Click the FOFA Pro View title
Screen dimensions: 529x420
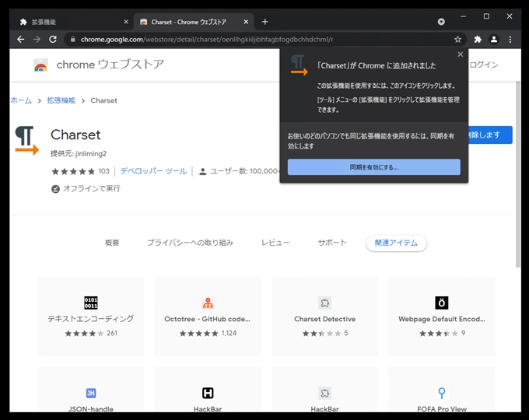tap(442, 409)
